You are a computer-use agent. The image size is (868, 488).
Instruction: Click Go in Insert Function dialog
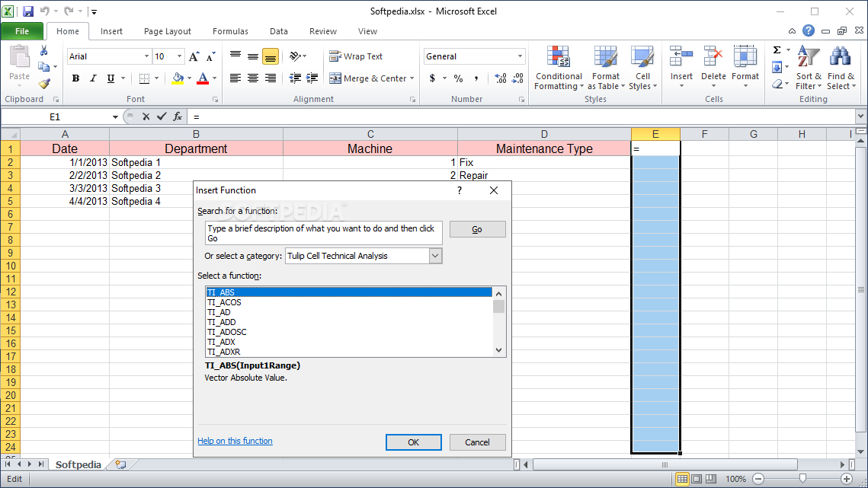tap(477, 229)
